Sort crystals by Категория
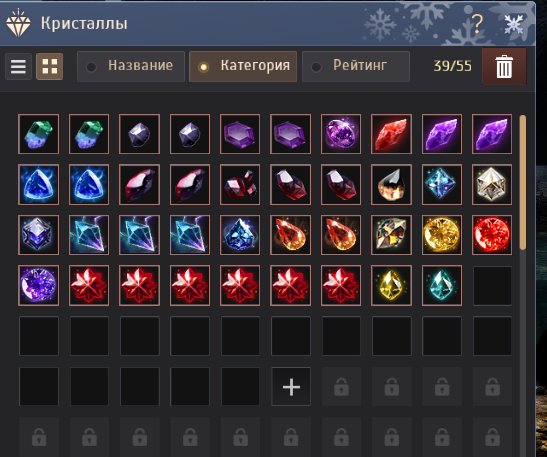Image resolution: width=547 pixels, height=457 pixels. click(x=243, y=66)
